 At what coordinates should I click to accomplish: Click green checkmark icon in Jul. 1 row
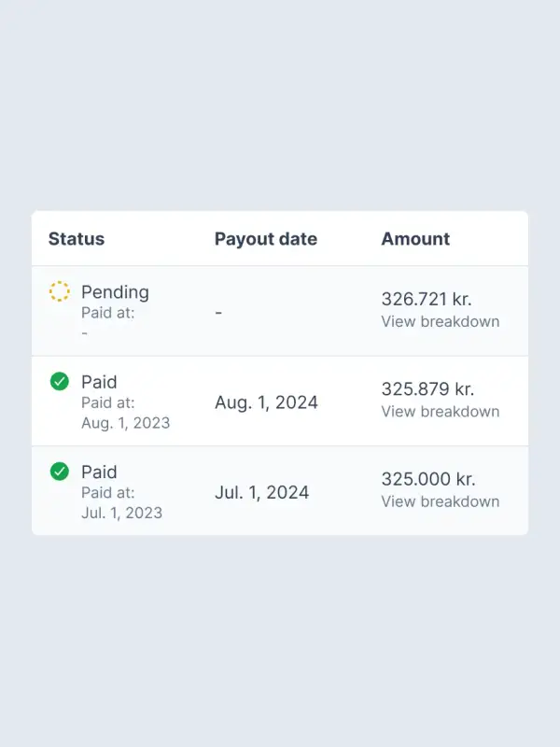pyautogui.click(x=60, y=472)
